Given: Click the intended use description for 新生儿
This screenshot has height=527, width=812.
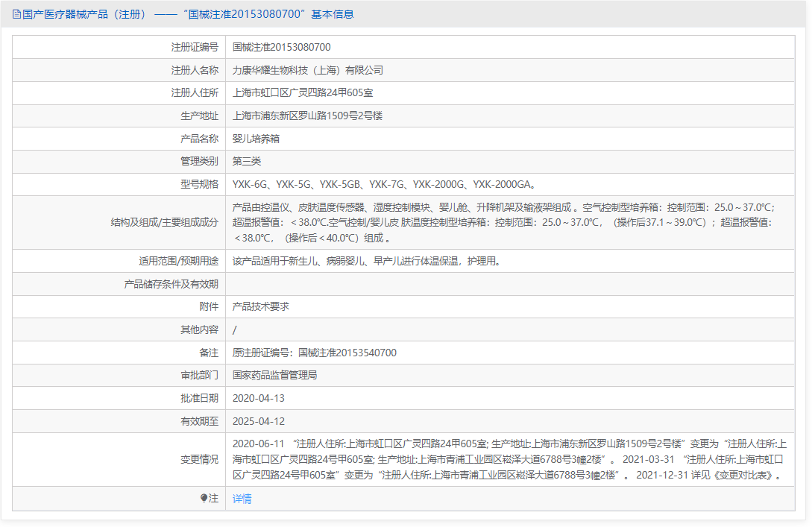Looking at the screenshot, I should pos(365,261).
